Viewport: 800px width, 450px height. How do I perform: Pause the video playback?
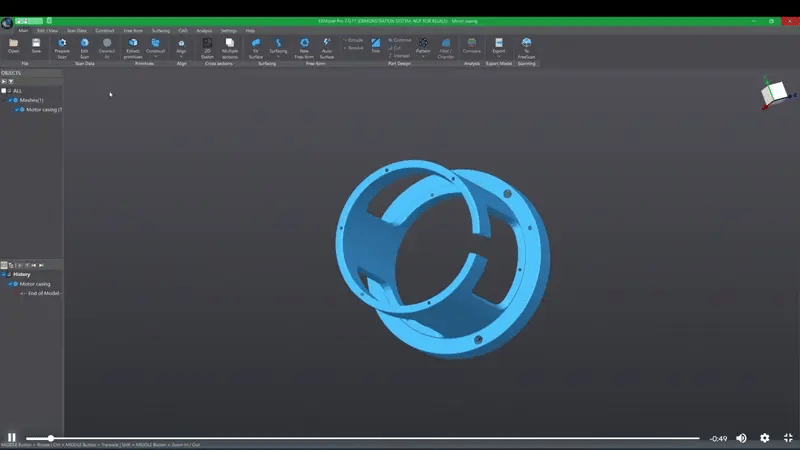tap(12, 438)
